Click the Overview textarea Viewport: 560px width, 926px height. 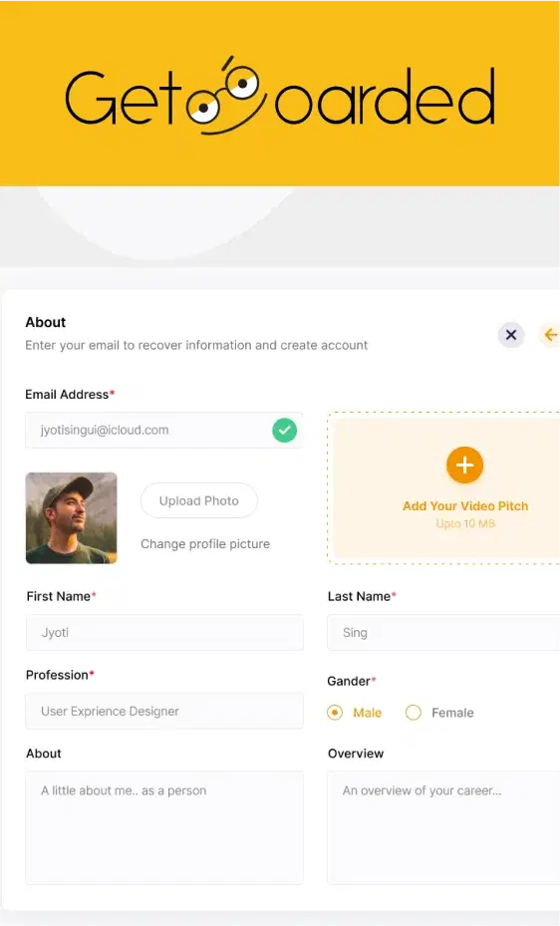click(x=443, y=827)
